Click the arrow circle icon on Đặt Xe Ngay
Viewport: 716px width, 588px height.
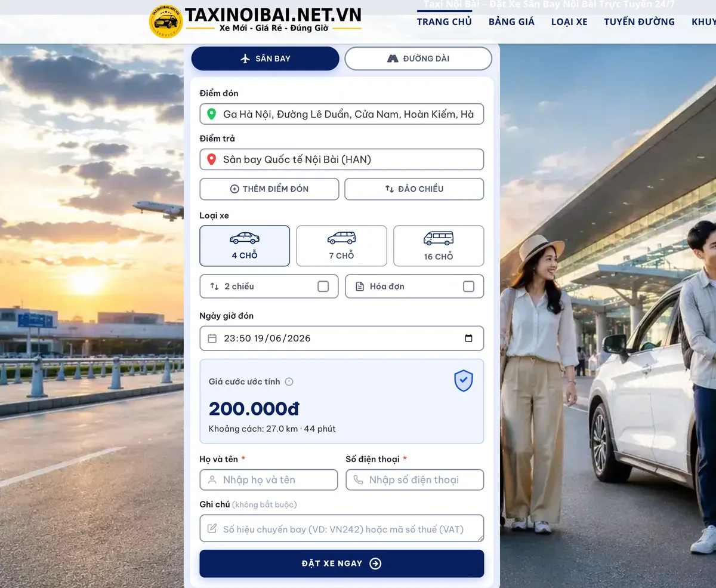(x=375, y=564)
